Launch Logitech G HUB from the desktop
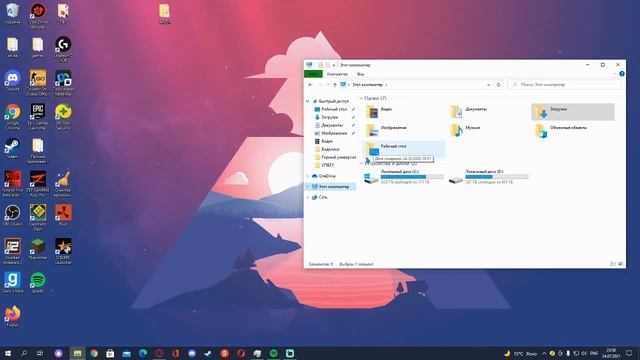 [x=63, y=49]
